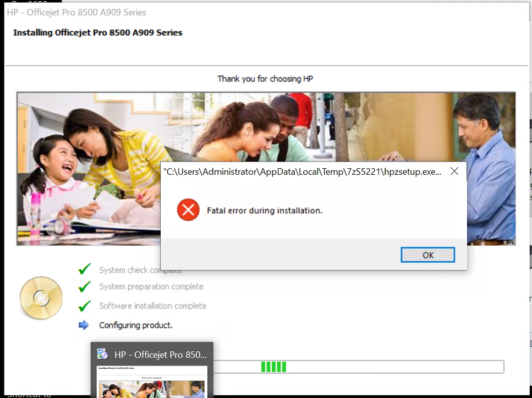Click the 'Software installation complete' text
This screenshot has width=532, height=398.
click(x=153, y=306)
